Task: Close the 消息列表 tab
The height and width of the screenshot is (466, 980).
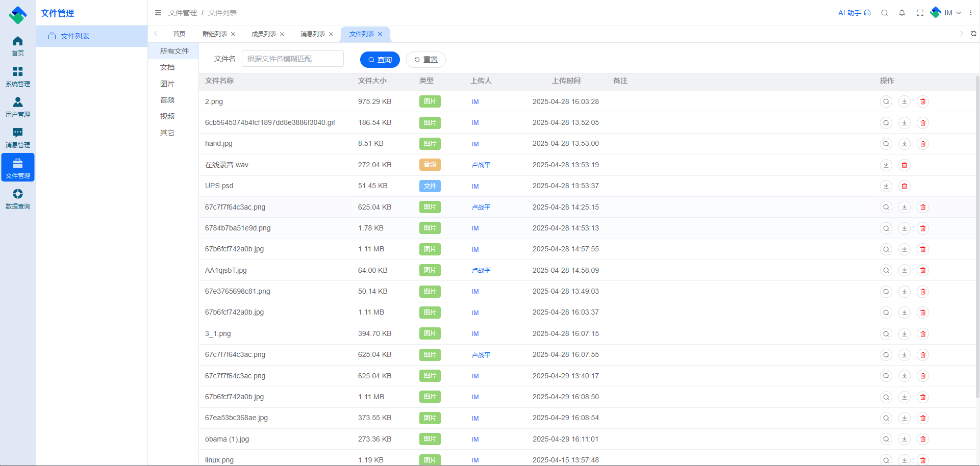Action: click(331, 34)
